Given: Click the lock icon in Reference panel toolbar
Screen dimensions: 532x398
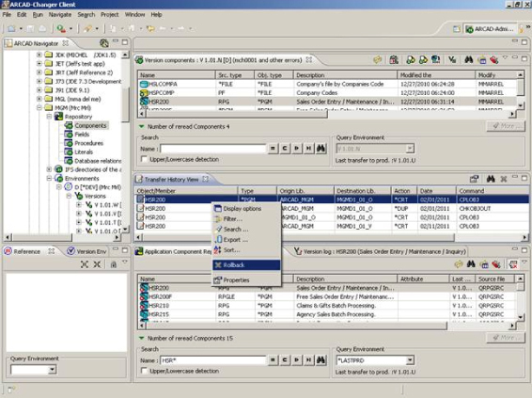Looking at the screenshot, I should pyautogui.click(x=114, y=264).
